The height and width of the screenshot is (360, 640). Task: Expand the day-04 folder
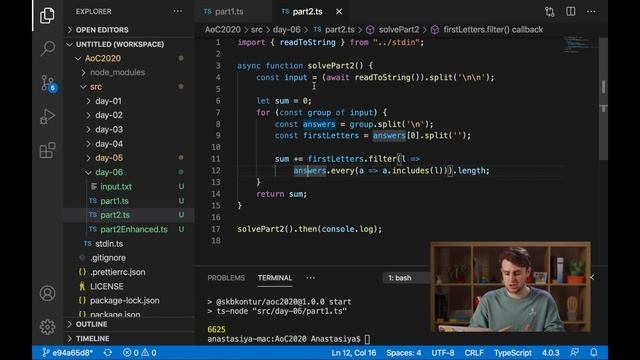coord(129,144)
